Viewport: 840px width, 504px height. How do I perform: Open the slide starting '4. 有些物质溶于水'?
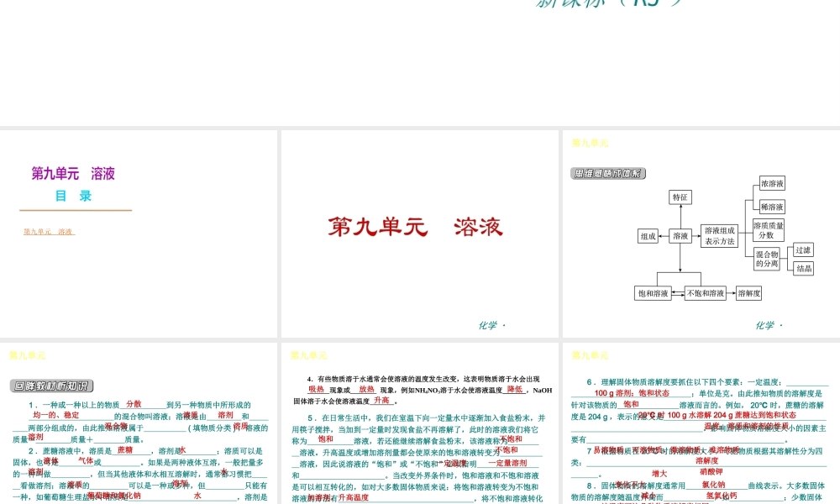click(x=420, y=423)
